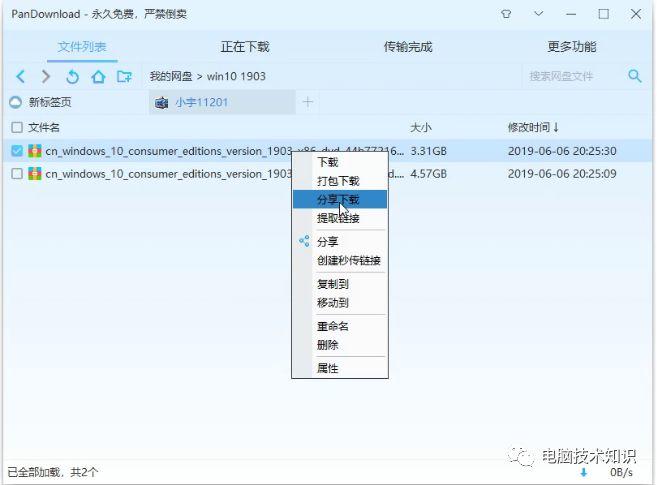Click the forward navigation arrow
657x485 pixels.
point(46,77)
